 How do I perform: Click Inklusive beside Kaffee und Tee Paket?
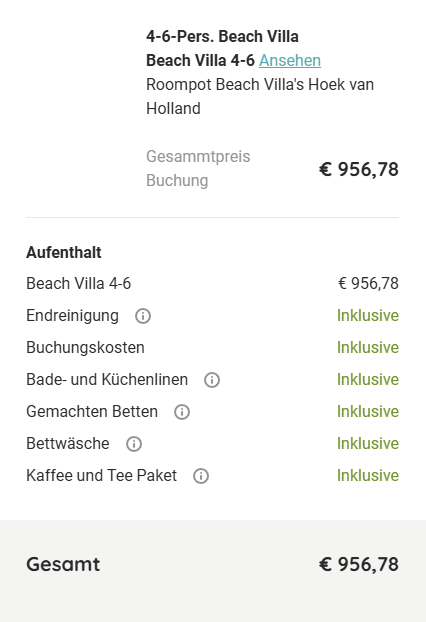(x=368, y=476)
